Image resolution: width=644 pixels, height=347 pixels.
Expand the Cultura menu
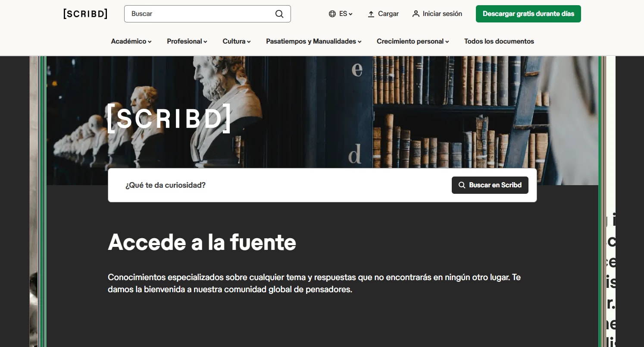(x=237, y=41)
